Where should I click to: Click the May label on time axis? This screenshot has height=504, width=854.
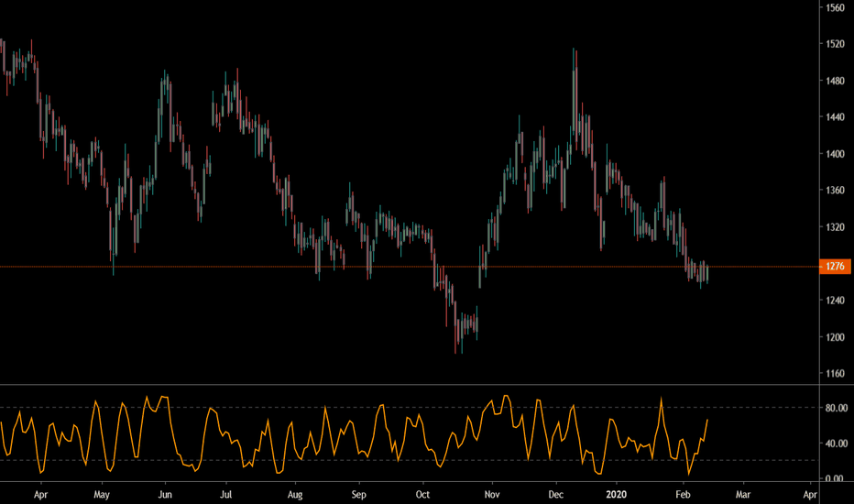point(102,495)
